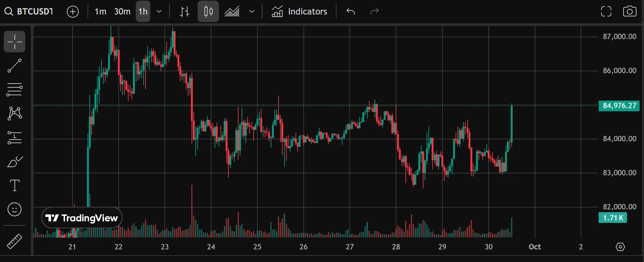Viewport: 644px width, 262px height.
Task: Enter fullscreen mode
Action: point(606,12)
